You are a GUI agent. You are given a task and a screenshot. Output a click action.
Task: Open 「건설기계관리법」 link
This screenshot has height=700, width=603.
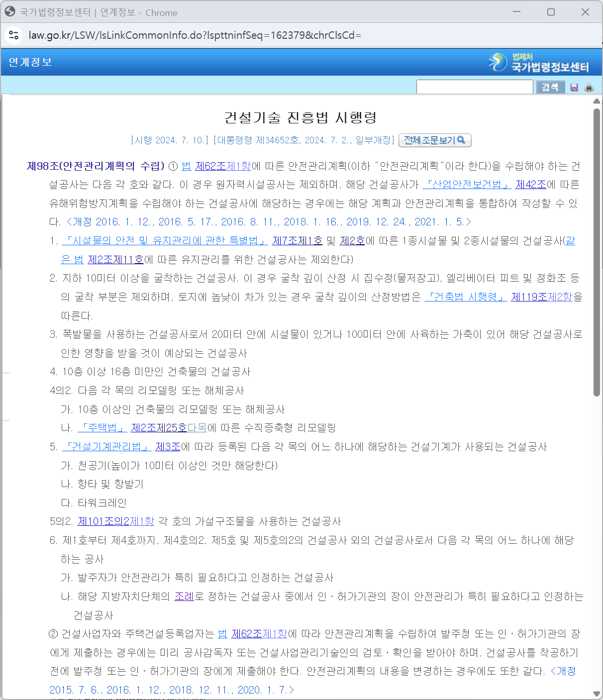pyautogui.click(x=106, y=447)
